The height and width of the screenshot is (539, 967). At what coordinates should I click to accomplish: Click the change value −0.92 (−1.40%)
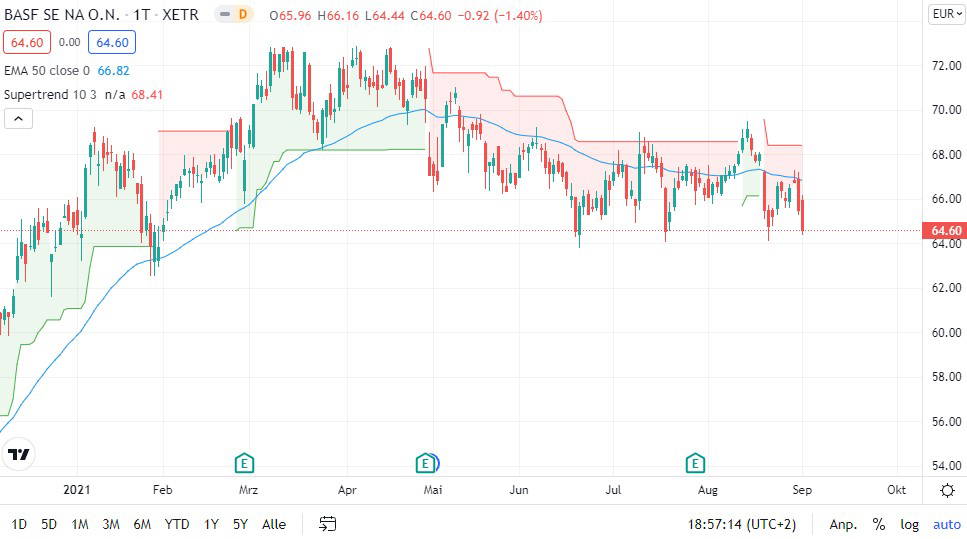tap(500, 15)
